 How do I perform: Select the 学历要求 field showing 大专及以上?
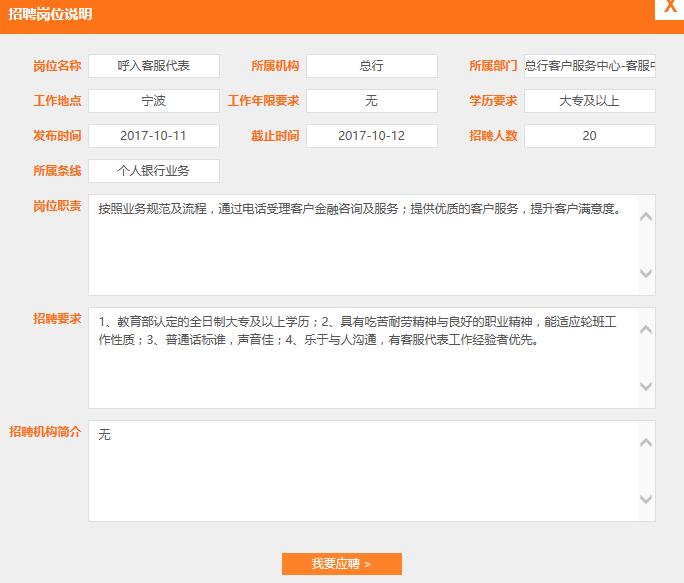point(589,101)
